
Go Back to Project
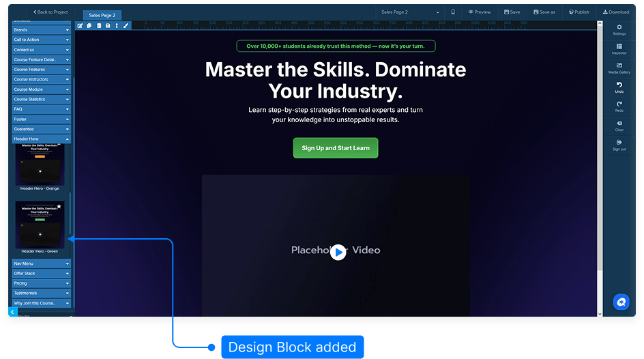coord(50,12)
